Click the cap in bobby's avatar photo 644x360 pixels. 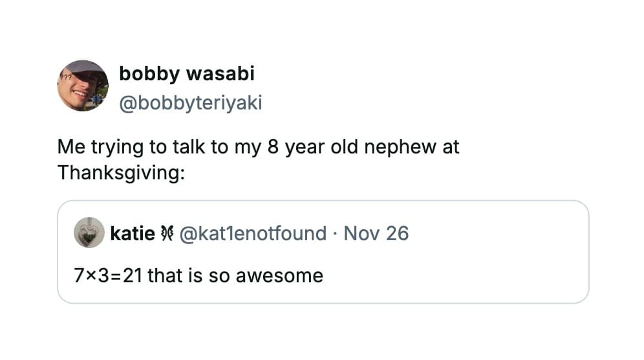coord(88,68)
